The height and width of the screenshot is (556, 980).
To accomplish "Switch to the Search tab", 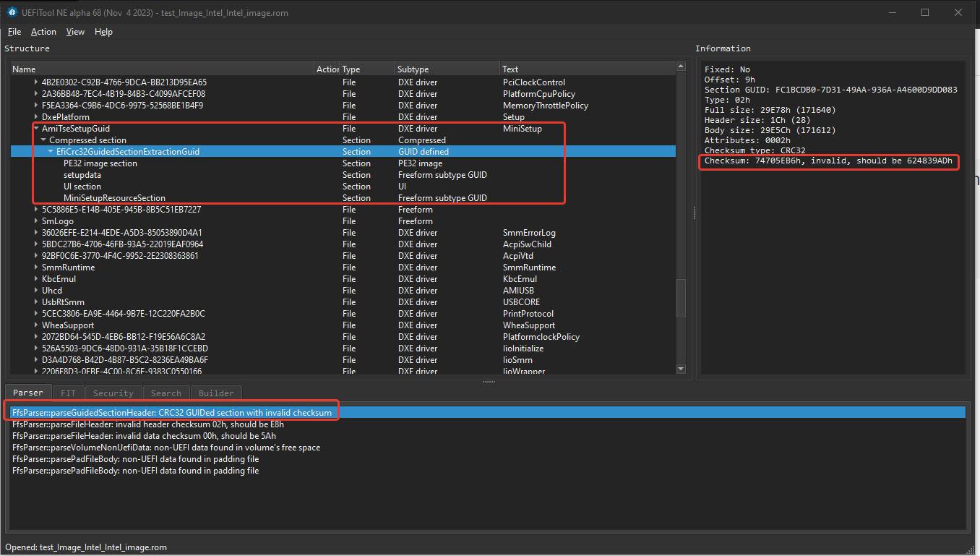I will tap(166, 393).
